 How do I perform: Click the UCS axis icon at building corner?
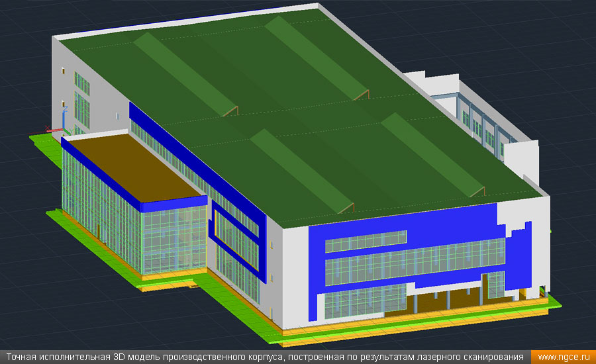coord(59,122)
